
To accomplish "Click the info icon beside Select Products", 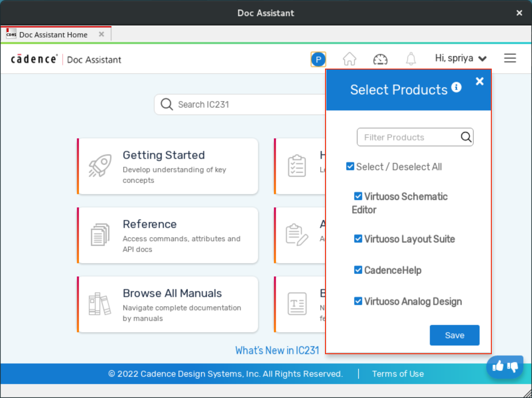I will [456, 87].
